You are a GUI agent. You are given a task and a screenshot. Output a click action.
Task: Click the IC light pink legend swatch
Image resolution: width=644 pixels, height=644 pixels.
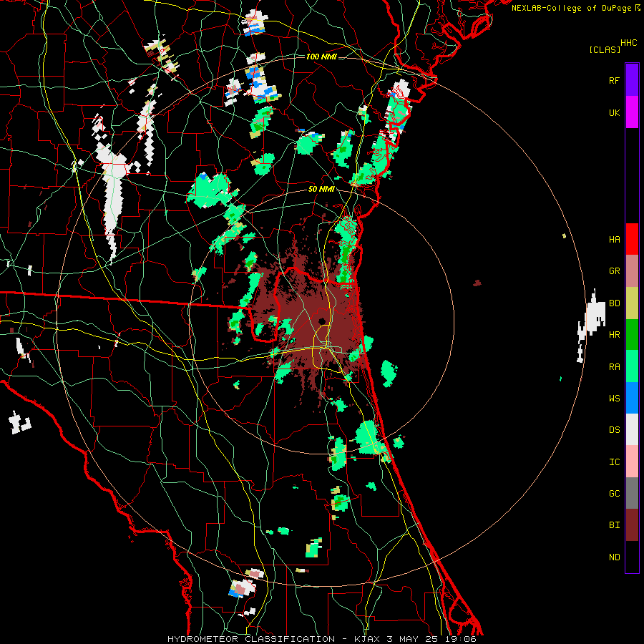(632, 462)
